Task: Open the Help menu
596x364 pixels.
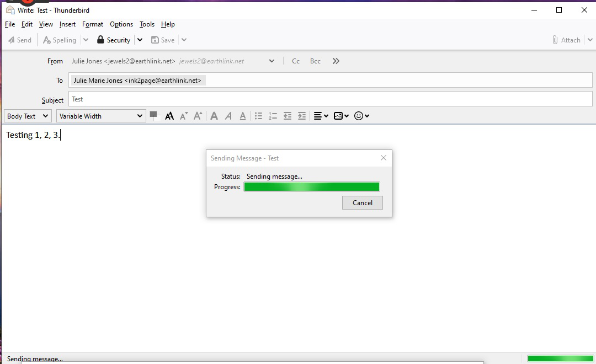Action: click(x=168, y=24)
